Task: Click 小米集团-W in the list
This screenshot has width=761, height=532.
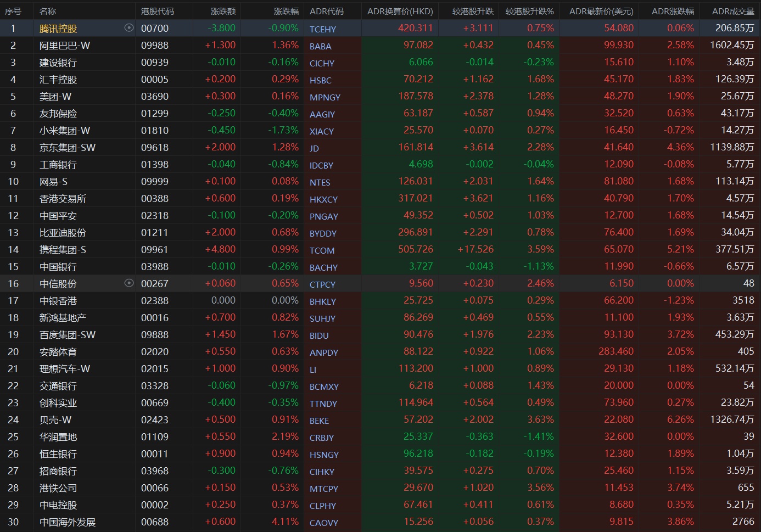Action: [65, 131]
